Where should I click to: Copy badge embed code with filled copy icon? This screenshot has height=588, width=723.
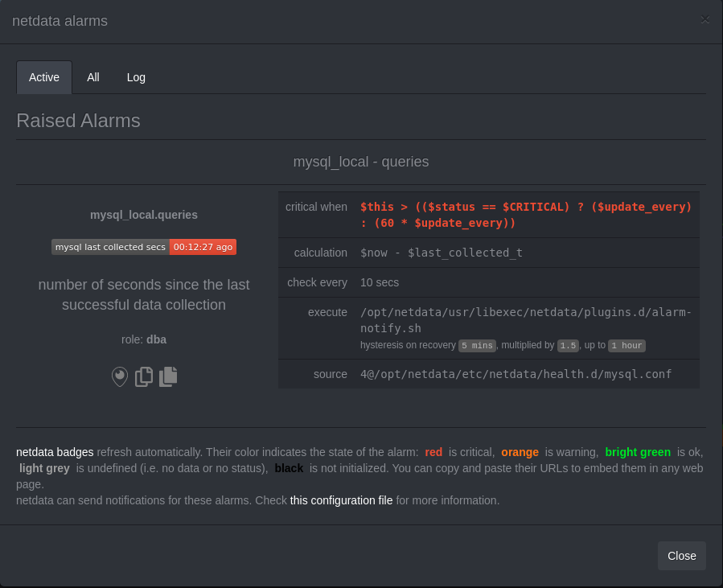tap(168, 376)
